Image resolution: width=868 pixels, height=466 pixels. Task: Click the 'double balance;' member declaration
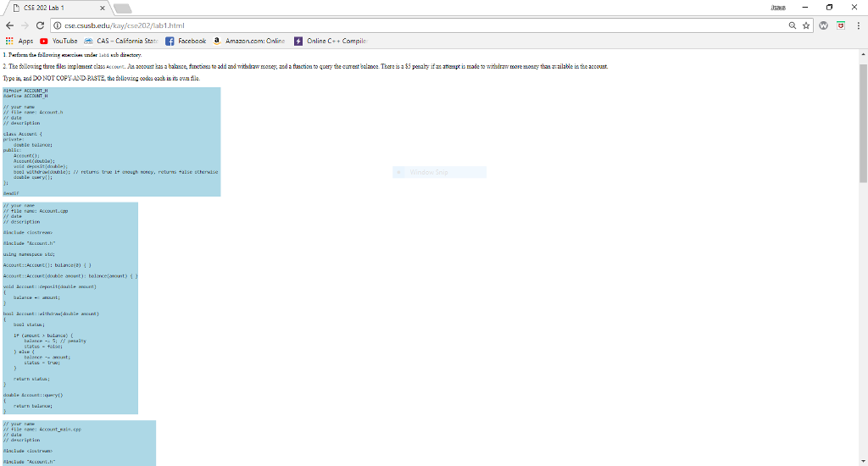[33, 145]
